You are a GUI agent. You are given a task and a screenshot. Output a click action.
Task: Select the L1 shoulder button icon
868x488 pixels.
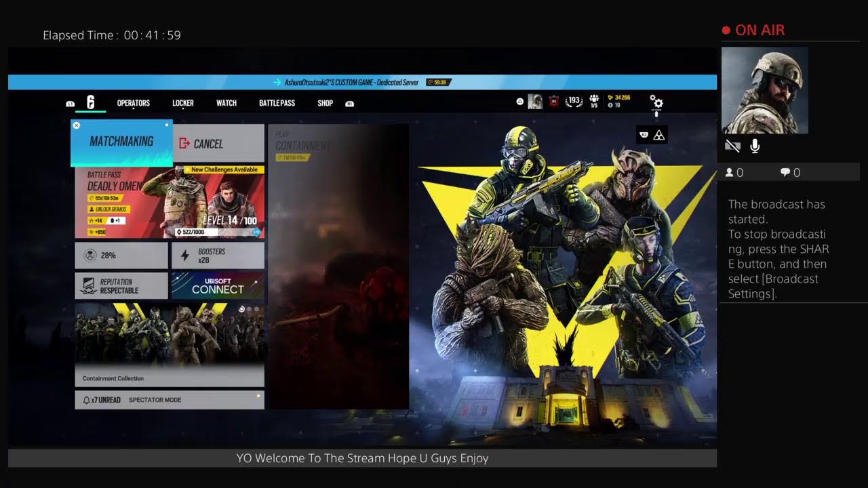pos(71,104)
